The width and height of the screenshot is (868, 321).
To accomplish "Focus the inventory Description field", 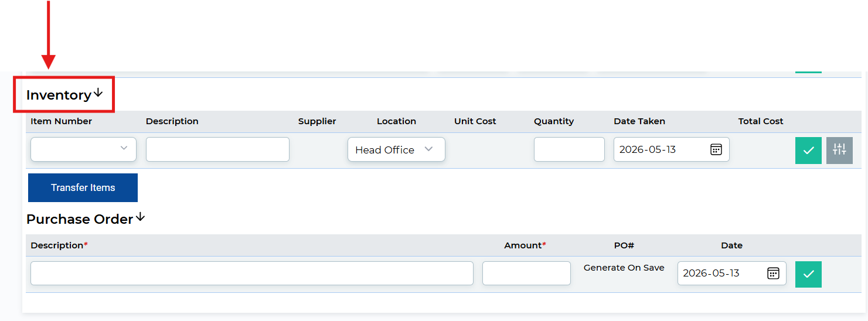I will click(217, 149).
